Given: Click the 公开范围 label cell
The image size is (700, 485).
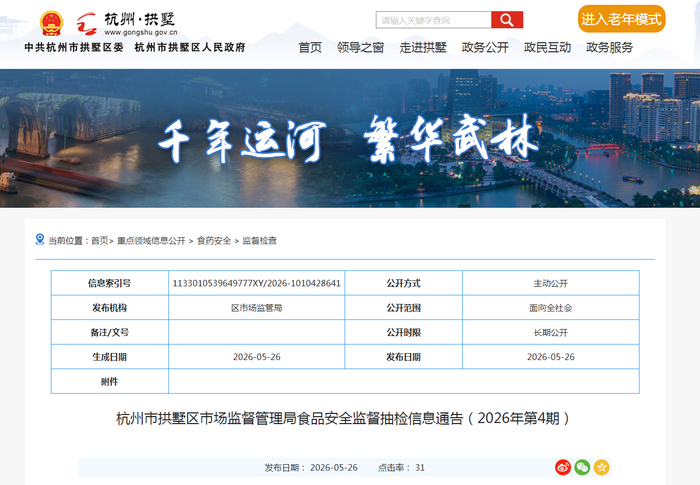Looking at the screenshot, I should pos(404,308).
